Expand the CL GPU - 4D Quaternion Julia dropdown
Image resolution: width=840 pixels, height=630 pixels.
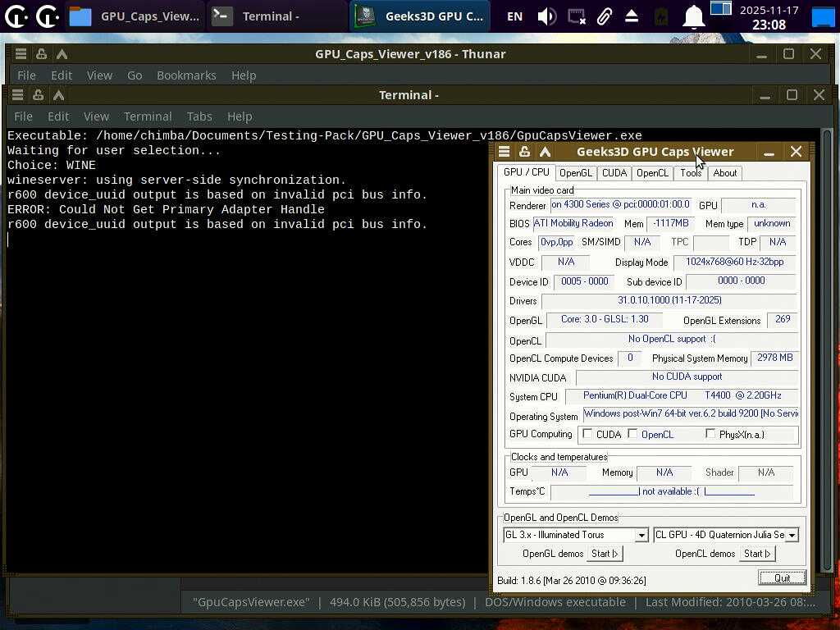click(x=792, y=535)
